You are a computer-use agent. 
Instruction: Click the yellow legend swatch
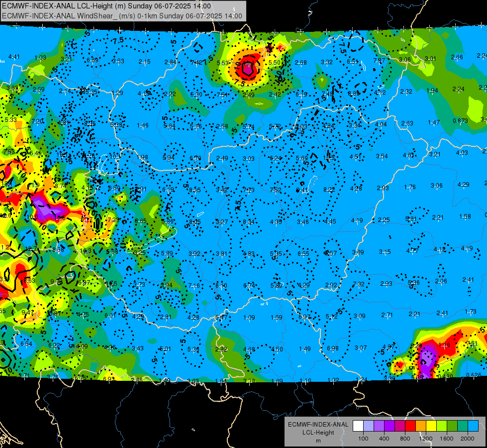point(431,426)
